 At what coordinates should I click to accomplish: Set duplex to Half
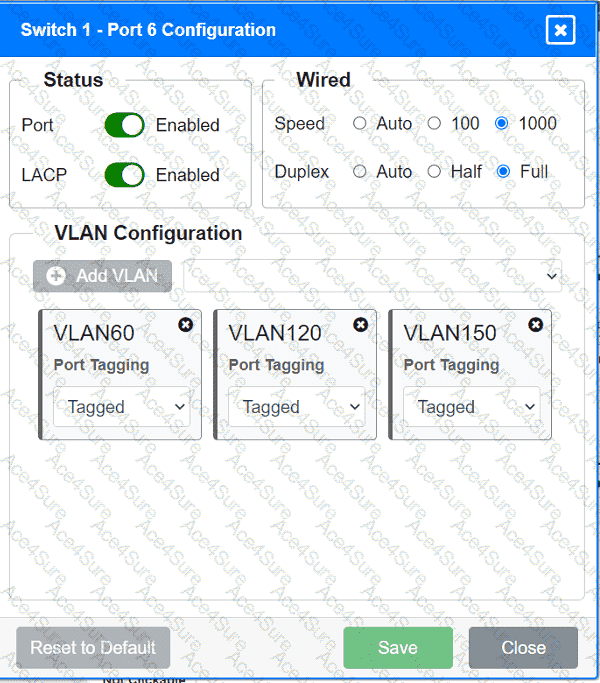[434, 172]
